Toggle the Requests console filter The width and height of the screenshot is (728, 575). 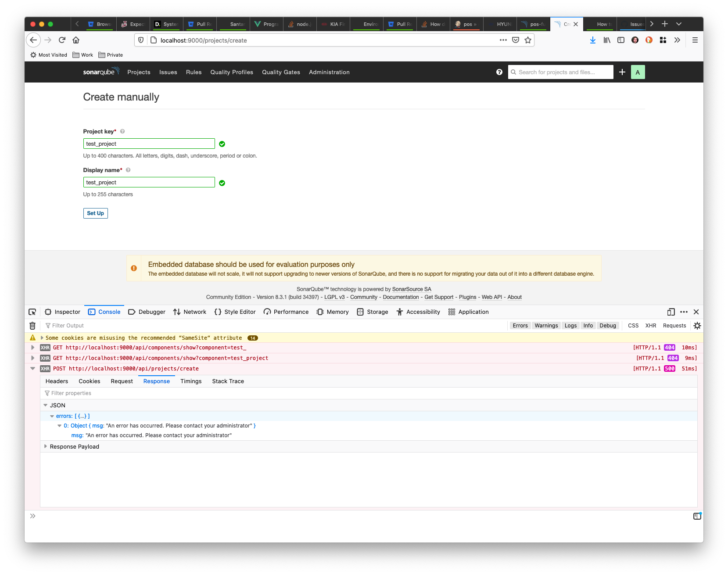[674, 326]
